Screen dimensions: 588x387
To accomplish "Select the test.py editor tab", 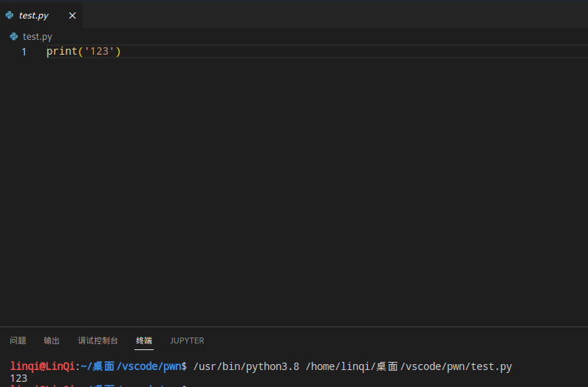I will pyautogui.click(x=41, y=16).
